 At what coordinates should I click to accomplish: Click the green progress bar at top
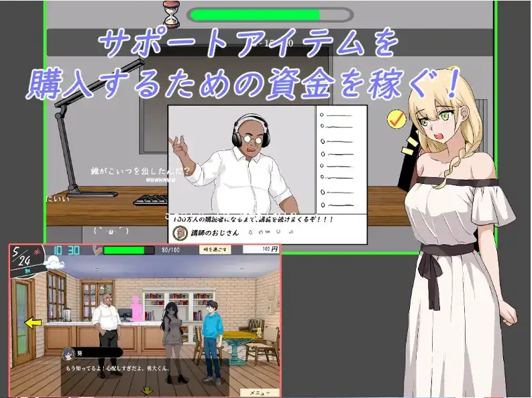[x=270, y=15]
